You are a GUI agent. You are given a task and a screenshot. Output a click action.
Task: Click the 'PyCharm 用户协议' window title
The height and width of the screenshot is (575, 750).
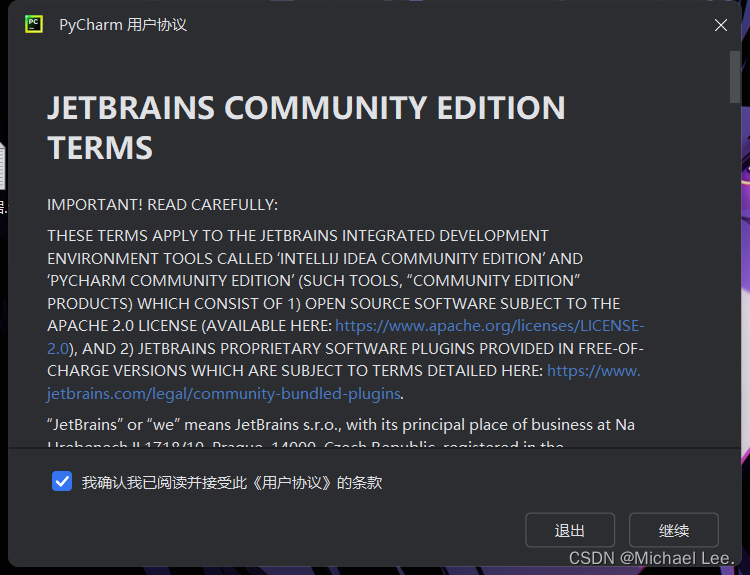pyautogui.click(x=123, y=25)
